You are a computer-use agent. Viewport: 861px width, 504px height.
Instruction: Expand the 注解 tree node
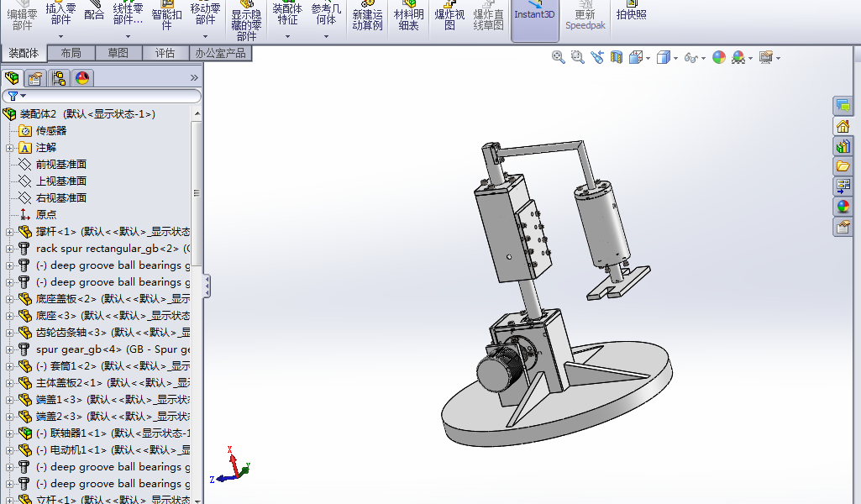pyautogui.click(x=9, y=148)
